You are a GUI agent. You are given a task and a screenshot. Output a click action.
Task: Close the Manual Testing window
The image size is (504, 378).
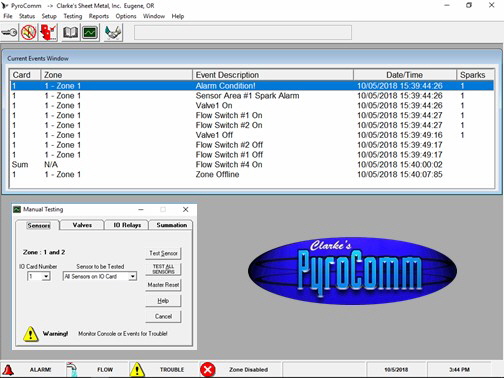186,209
